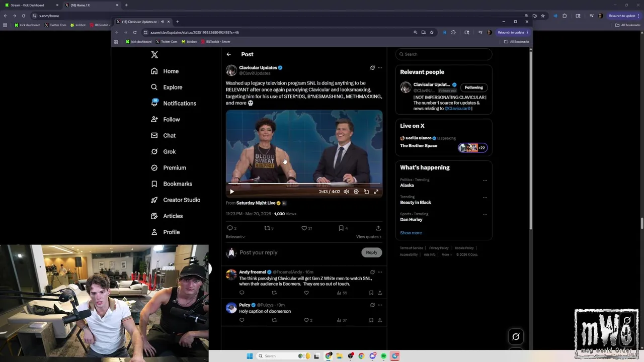Open the floating Grok button
Screen dimensions: 644x362
click(516, 337)
